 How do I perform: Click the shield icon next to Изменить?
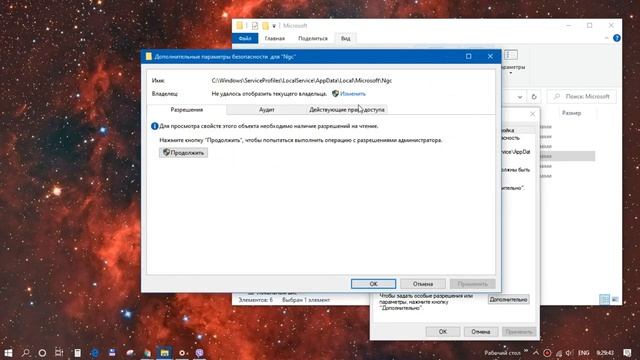coord(335,93)
